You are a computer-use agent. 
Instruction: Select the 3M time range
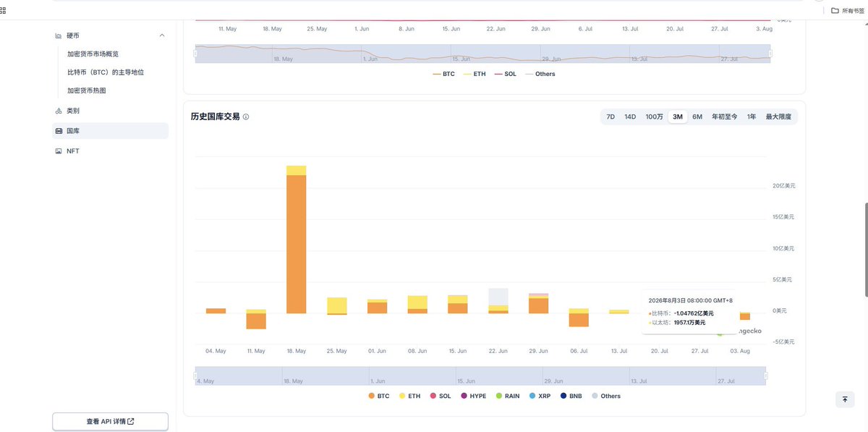click(678, 117)
